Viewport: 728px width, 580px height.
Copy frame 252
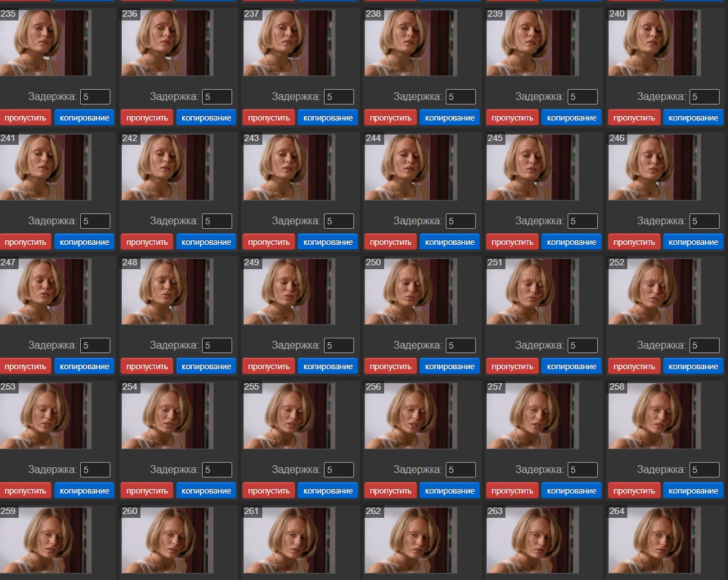point(693,367)
